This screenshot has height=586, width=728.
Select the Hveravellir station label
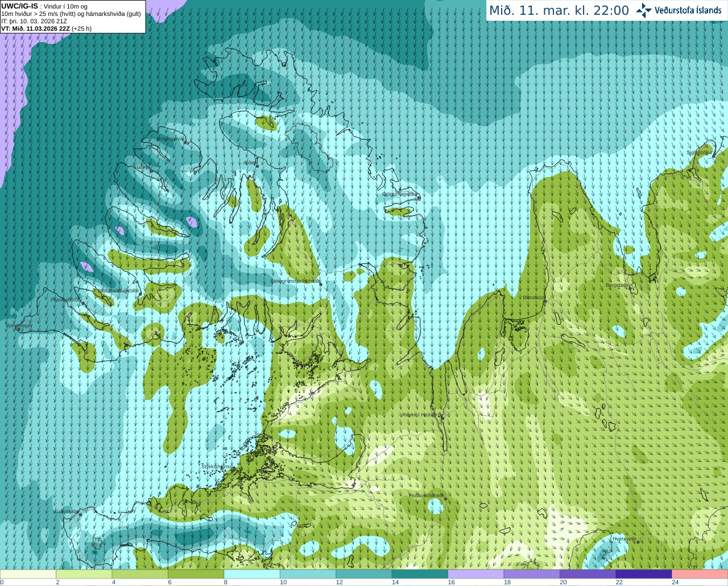[624, 538]
